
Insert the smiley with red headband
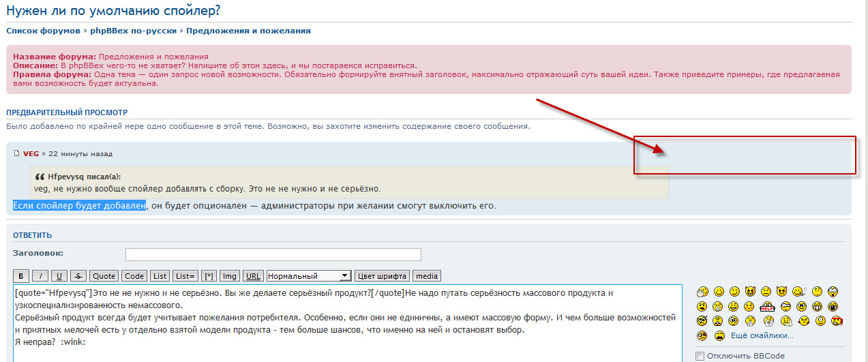[837, 321]
